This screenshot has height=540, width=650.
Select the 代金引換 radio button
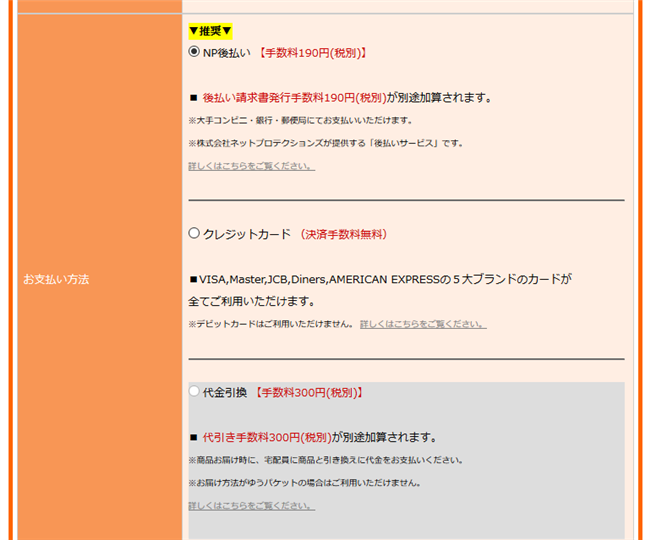pyautogui.click(x=194, y=392)
